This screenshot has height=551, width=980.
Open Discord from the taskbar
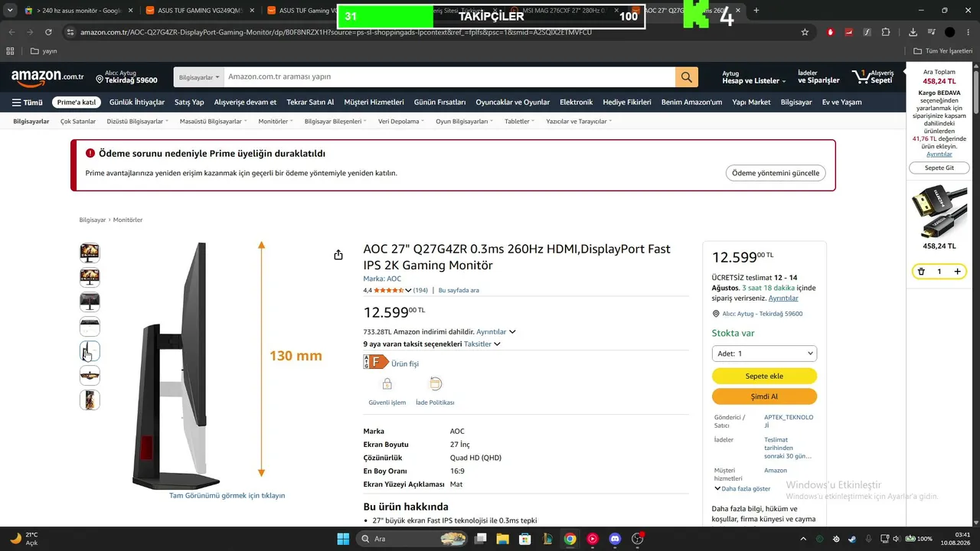pos(615,539)
